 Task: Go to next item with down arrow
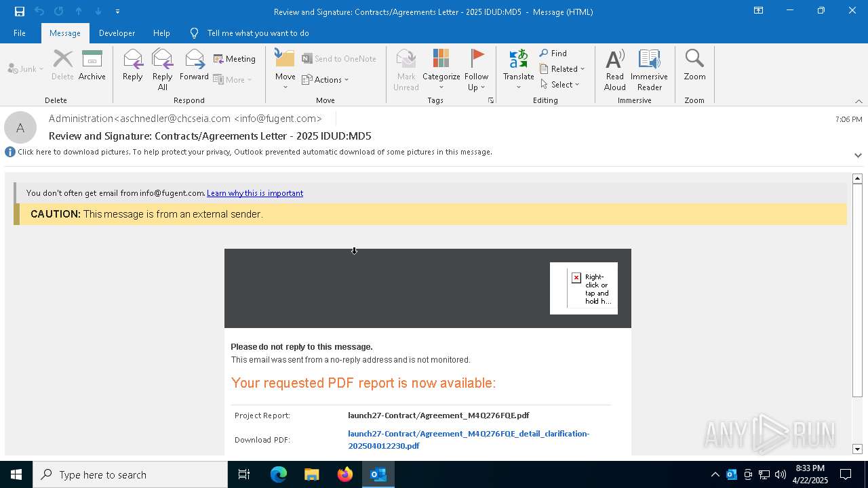98,12
